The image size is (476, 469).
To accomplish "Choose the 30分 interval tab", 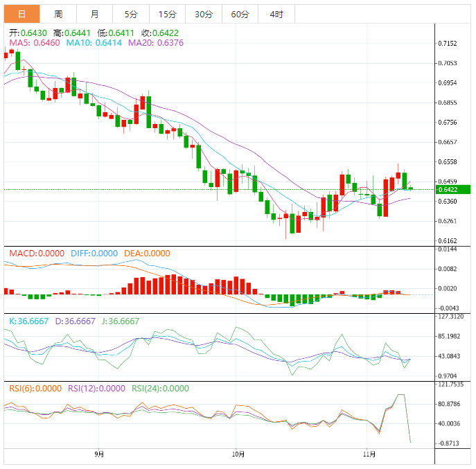I will (204, 14).
